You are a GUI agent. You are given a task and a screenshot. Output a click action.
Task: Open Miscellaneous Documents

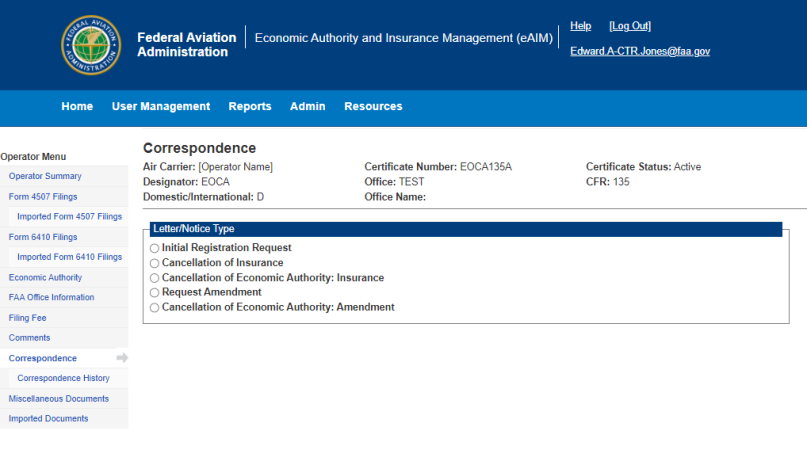pyautogui.click(x=59, y=398)
